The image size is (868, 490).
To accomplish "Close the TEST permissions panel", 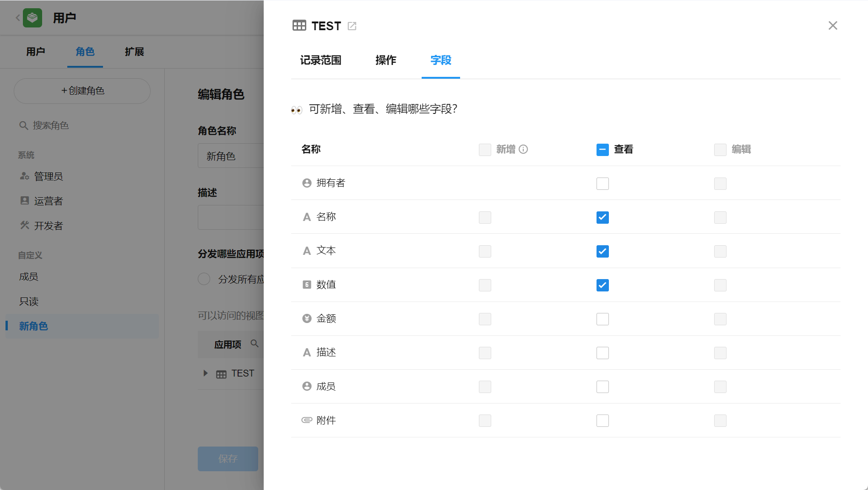I will [x=832, y=26].
